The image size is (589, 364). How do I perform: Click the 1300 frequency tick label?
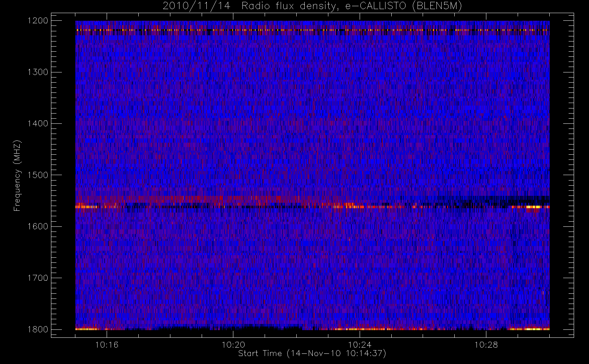click(x=38, y=72)
